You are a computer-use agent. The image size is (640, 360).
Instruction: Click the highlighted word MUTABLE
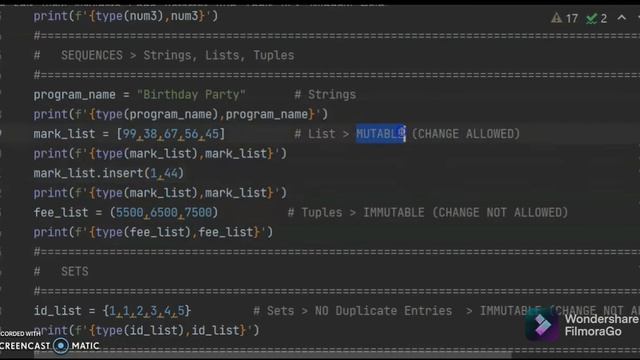(x=380, y=134)
